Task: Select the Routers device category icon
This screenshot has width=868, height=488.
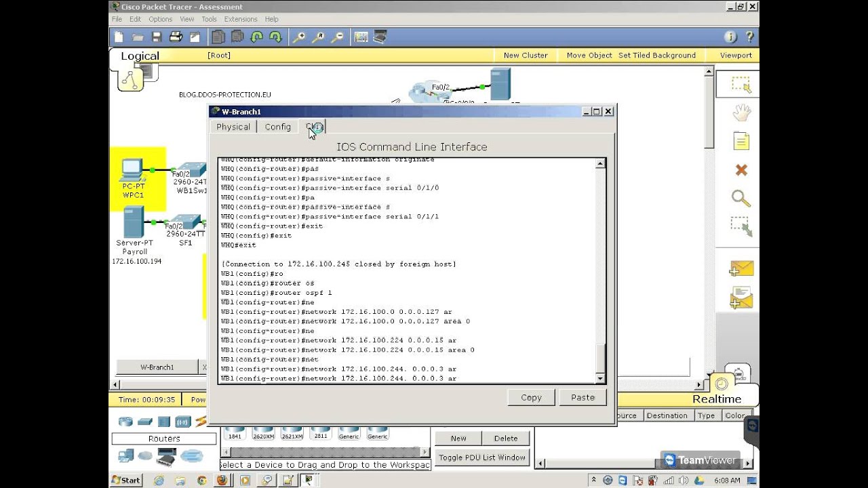Action: 125,421
